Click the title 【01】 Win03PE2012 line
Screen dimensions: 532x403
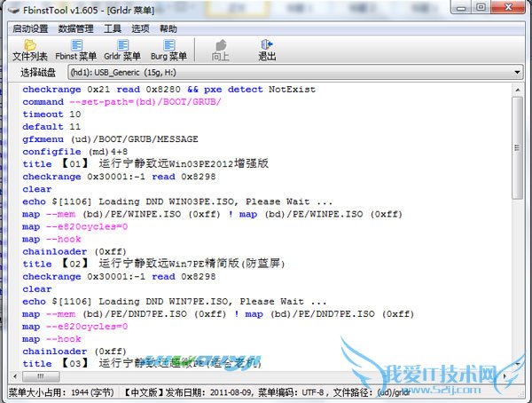(145, 164)
